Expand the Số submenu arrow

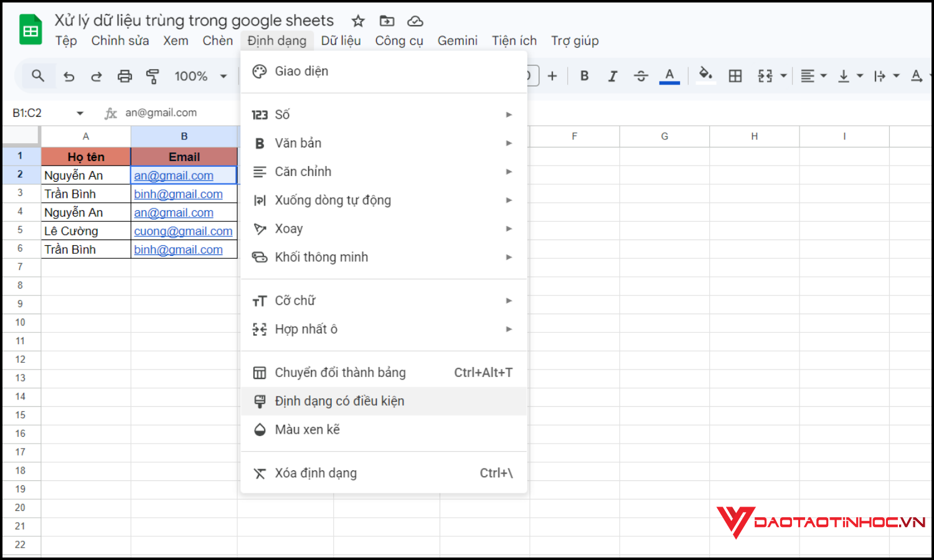pos(509,114)
